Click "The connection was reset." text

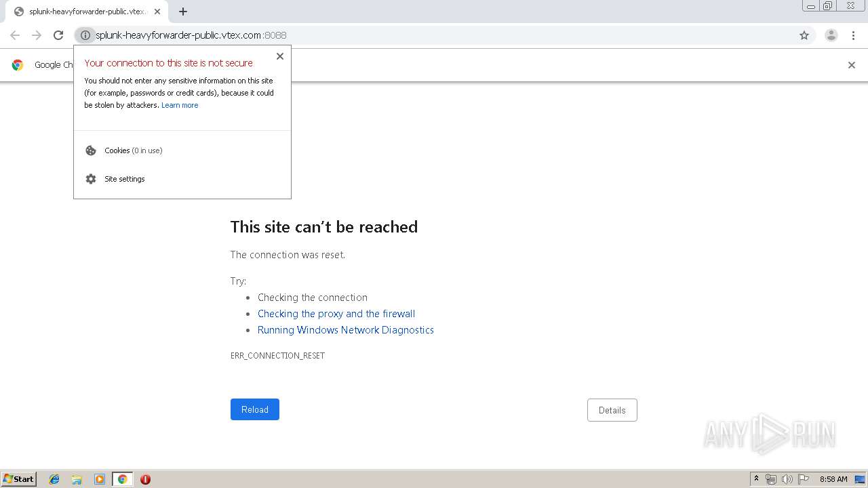pos(288,255)
